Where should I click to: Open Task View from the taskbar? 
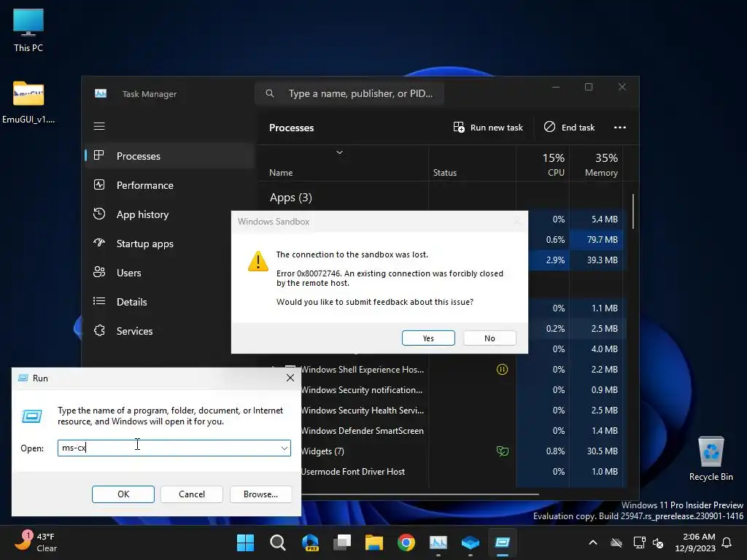coord(342,542)
